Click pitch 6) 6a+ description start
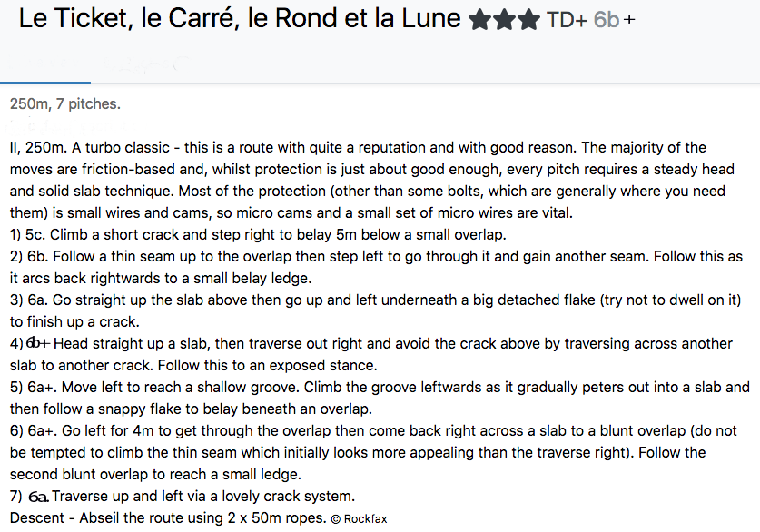760x532 pixels. [33, 430]
